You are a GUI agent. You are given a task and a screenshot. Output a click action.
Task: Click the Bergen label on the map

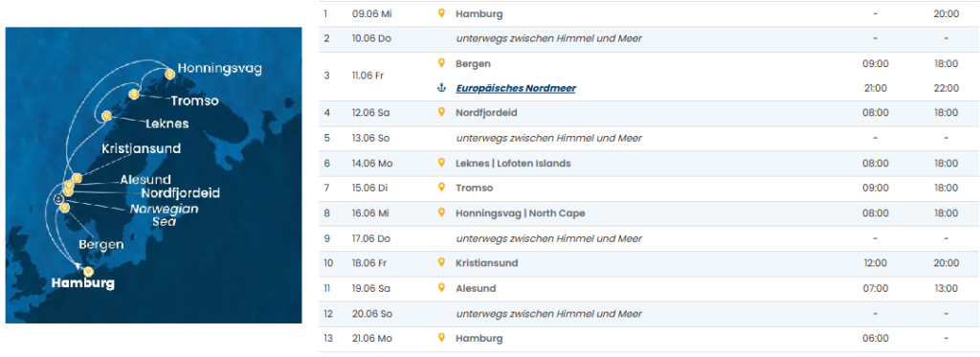click(101, 244)
